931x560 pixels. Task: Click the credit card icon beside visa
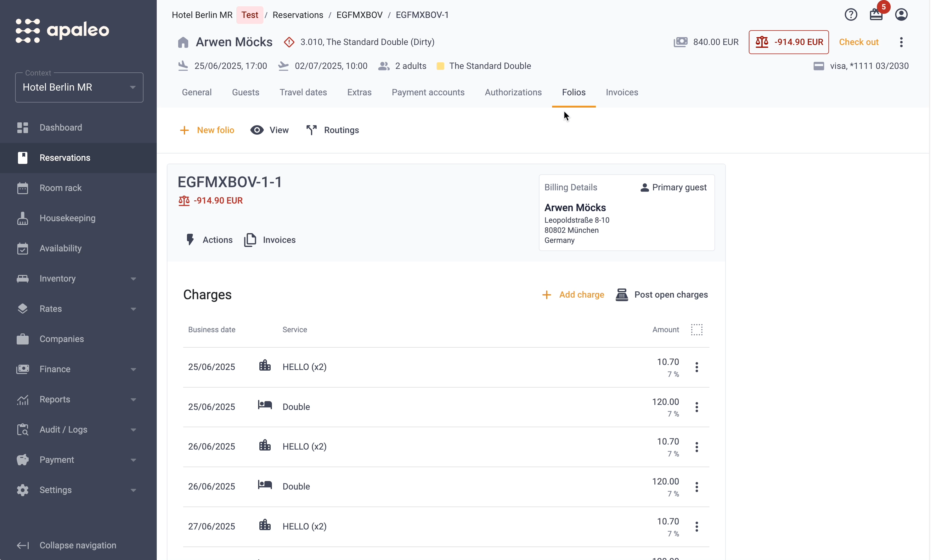coord(819,66)
